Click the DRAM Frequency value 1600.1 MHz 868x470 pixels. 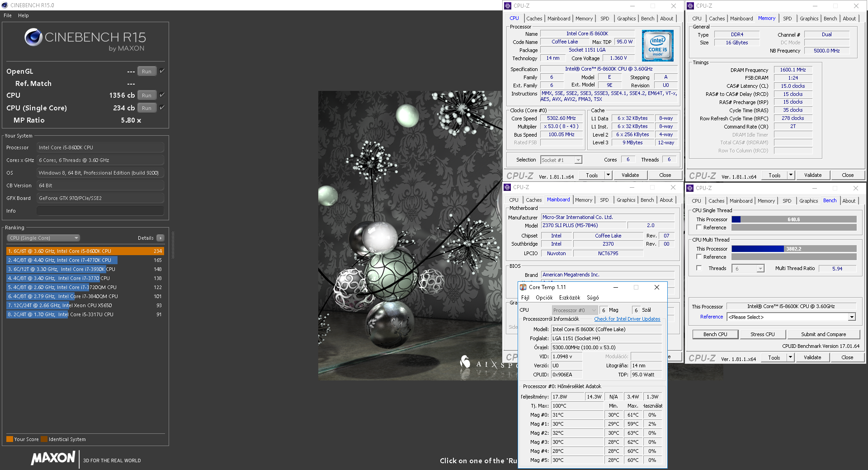pos(793,70)
